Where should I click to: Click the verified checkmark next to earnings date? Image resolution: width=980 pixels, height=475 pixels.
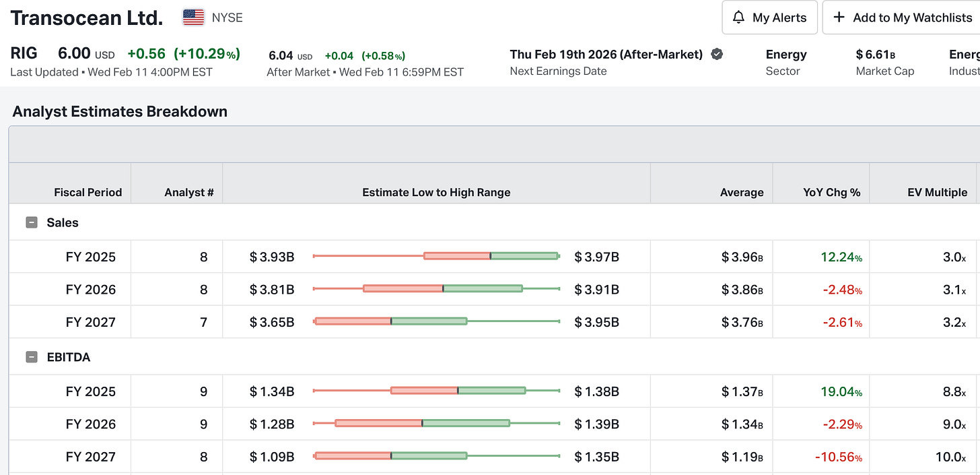coord(717,55)
